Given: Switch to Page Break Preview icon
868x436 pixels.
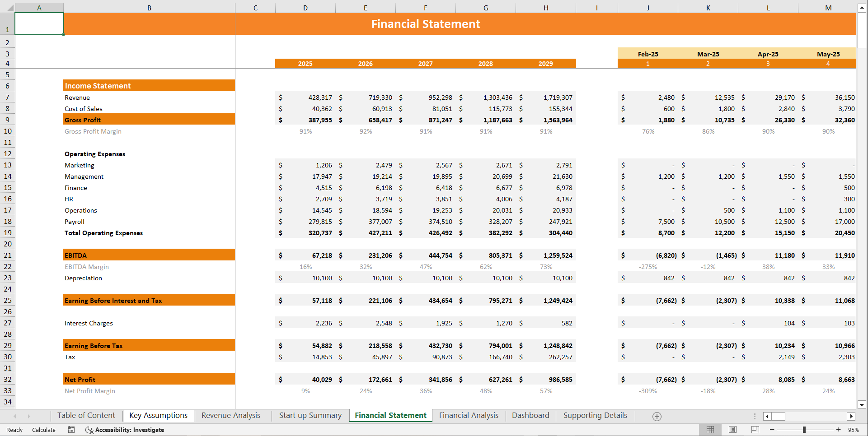Looking at the screenshot, I should pyautogui.click(x=755, y=430).
